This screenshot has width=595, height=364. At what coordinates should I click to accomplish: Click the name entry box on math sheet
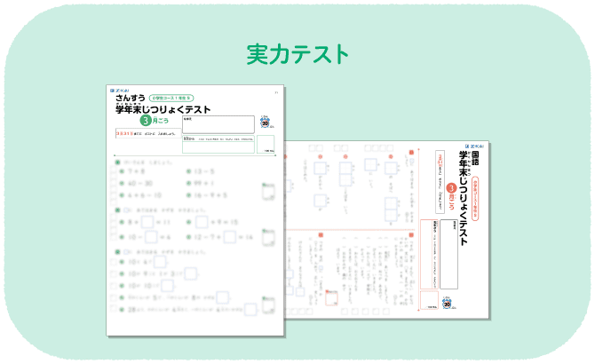pyautogui.click(x=218, y=124)
